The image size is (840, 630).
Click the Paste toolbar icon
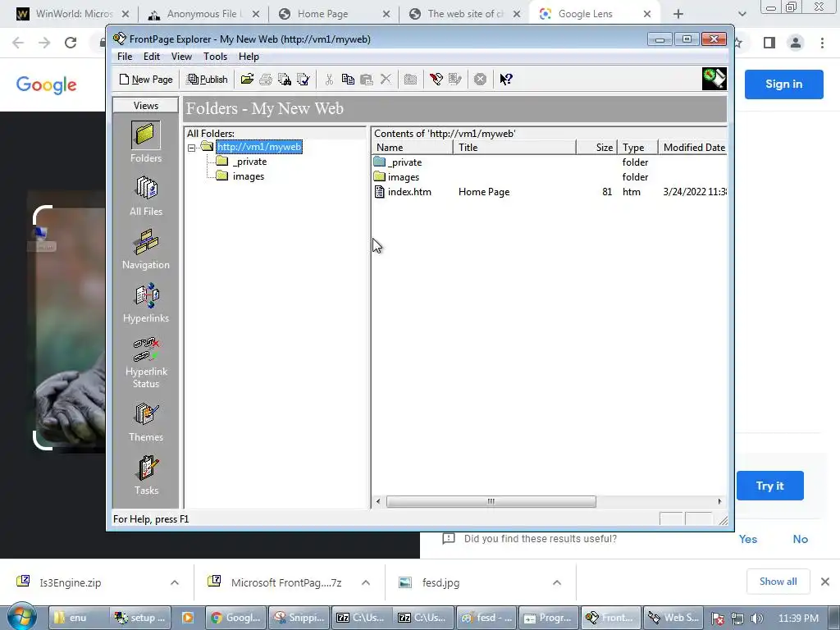(367, 80)
